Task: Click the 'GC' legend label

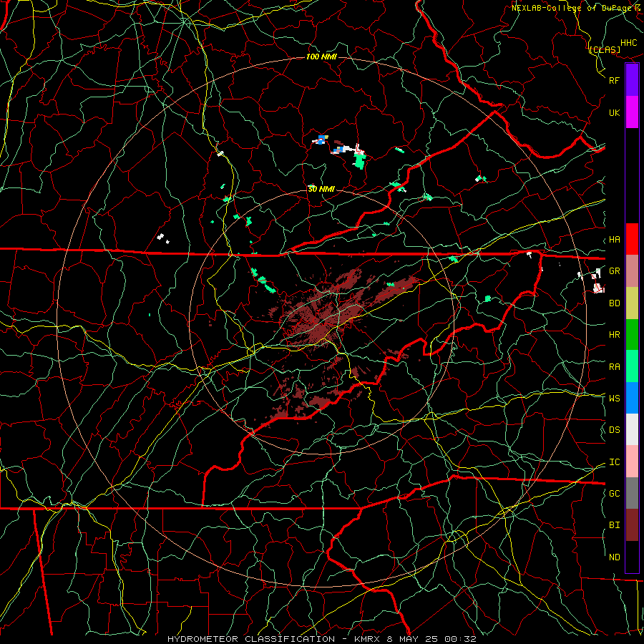Action: [x=614, y=494]
